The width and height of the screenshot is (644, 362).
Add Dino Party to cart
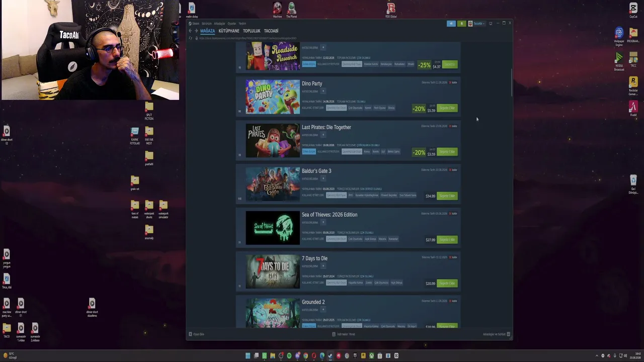(447, 108)
